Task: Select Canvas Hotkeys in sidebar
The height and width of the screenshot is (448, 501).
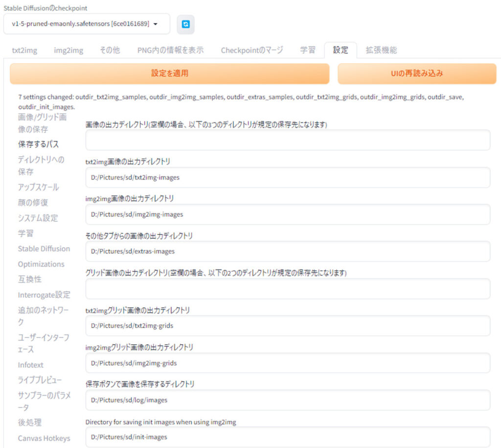Action: coord(44,438)
